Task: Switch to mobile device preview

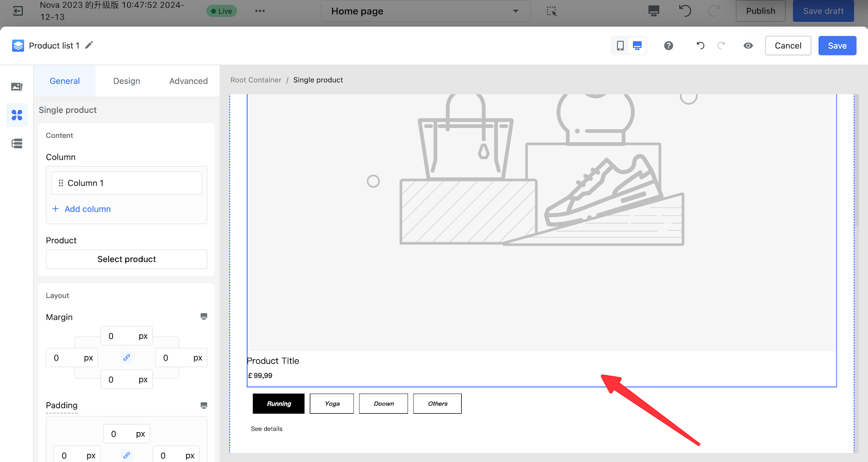Action: 620,46
